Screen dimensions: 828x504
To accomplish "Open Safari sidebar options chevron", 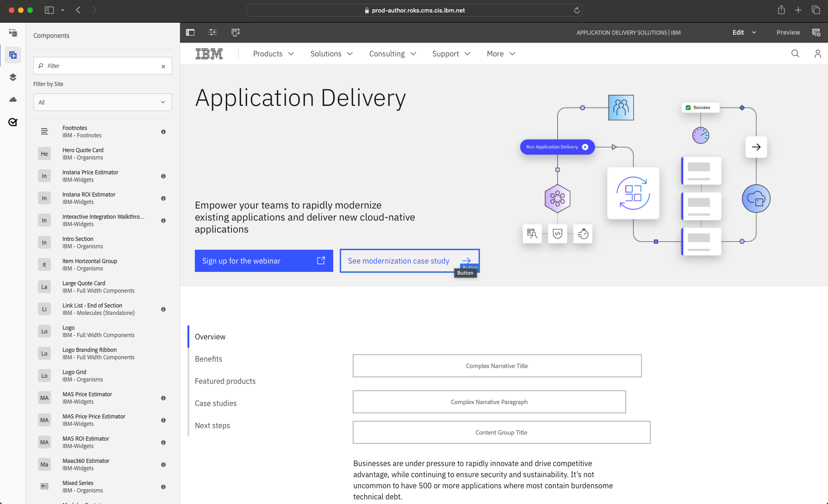I will tap(62, 10).
